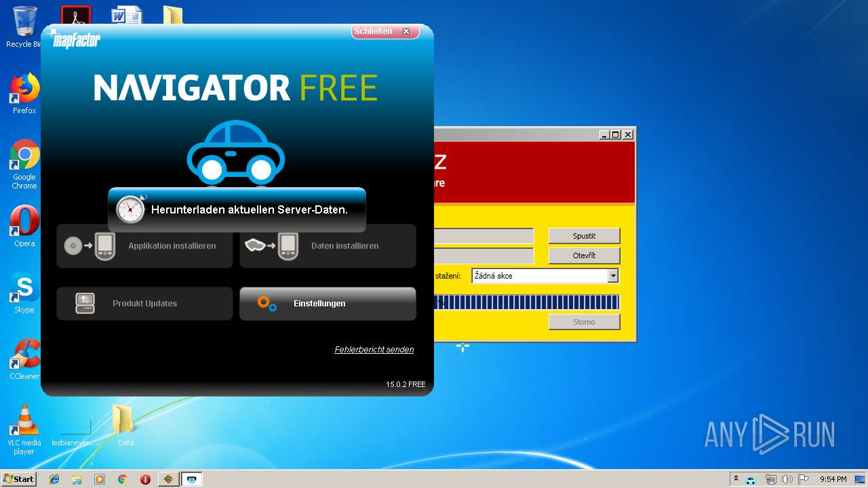
Task: Launch Chrome from taskbar
Action: click(x=122, y=479)
